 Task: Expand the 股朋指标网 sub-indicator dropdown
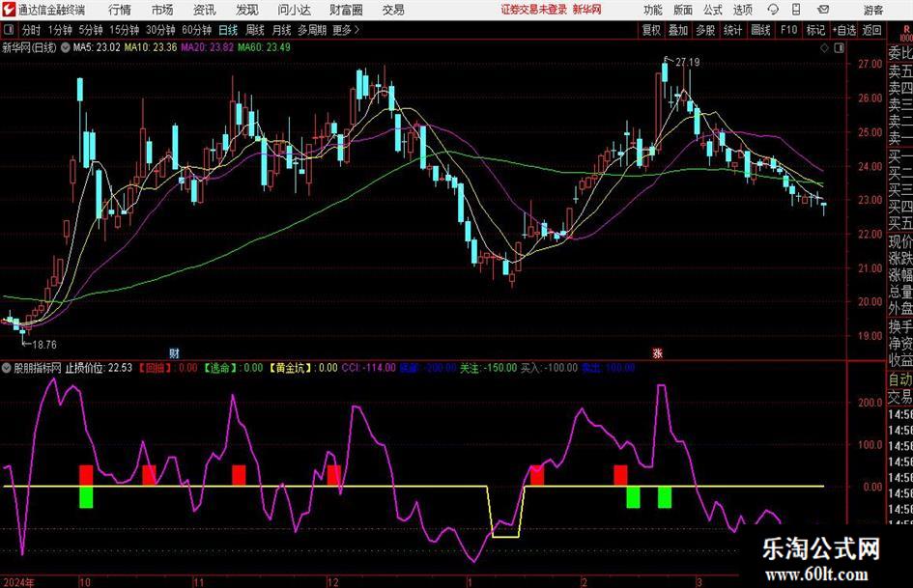pyautogui.click(x=8, y=368)
